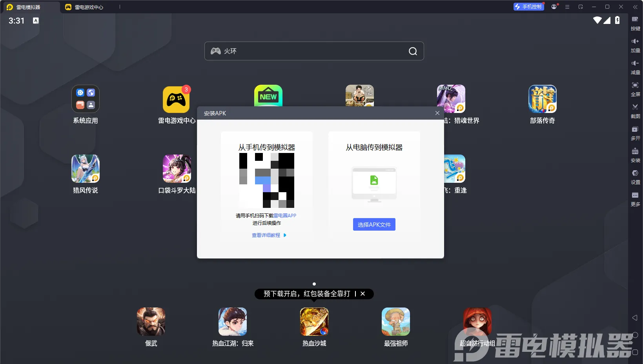
Task: Launch the 部落传奇 game
Action: pos(543,99)
